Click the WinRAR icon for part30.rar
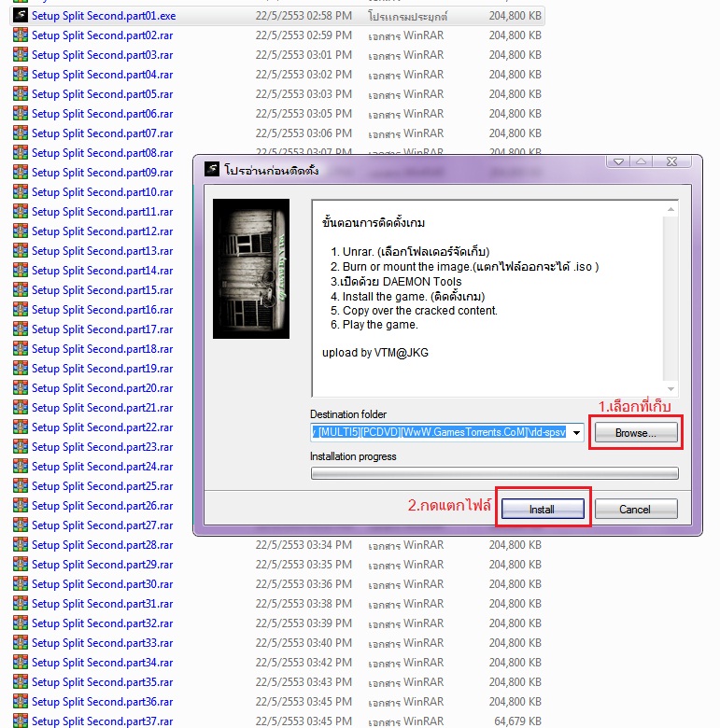Screen dimensions: 720x728 point(20,583)
